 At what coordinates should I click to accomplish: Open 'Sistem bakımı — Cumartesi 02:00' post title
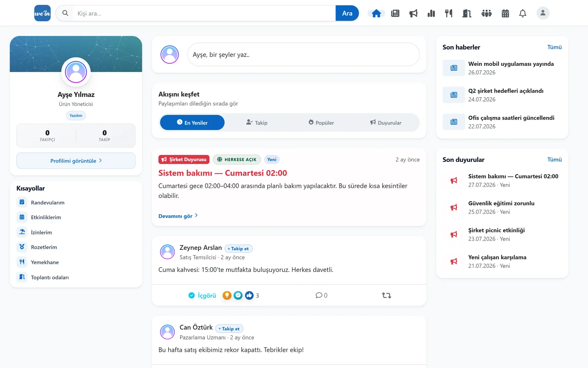pos(223,173)
